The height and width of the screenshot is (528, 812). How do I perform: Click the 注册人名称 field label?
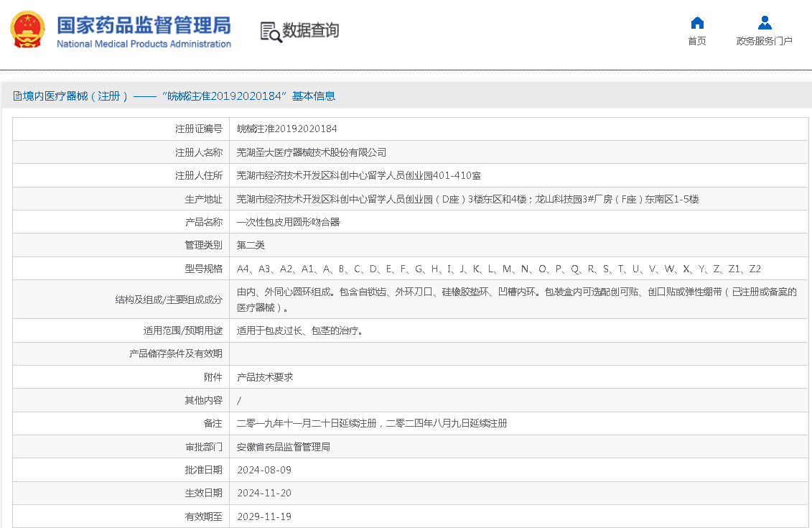[x=199, y=152]
